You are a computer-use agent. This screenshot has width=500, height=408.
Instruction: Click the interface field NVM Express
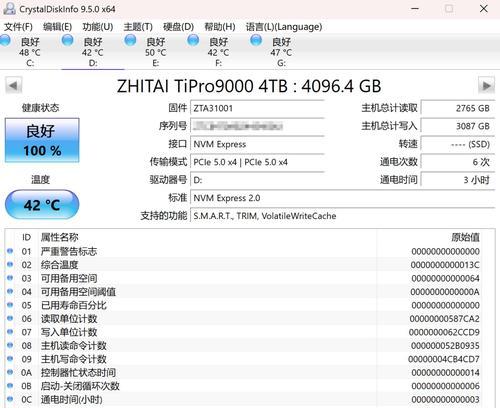(x=257, y=144)
